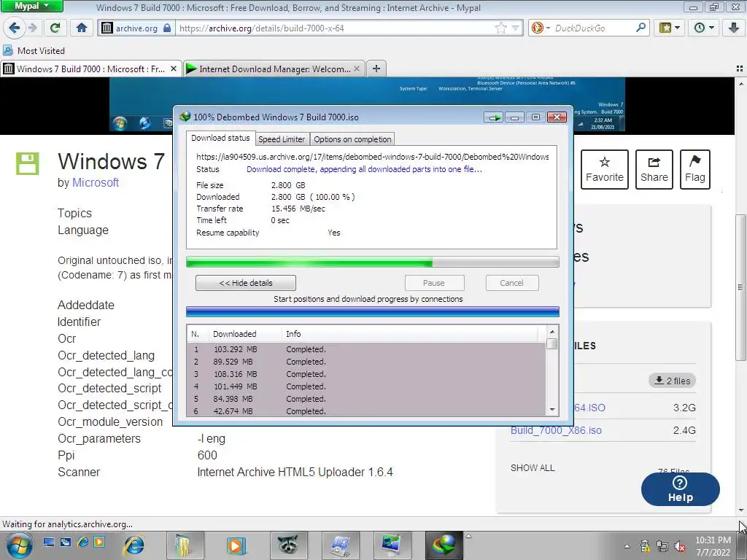Click the Hide details button
This screenshot has width=747, height=560.
click(x=245, y=283)
